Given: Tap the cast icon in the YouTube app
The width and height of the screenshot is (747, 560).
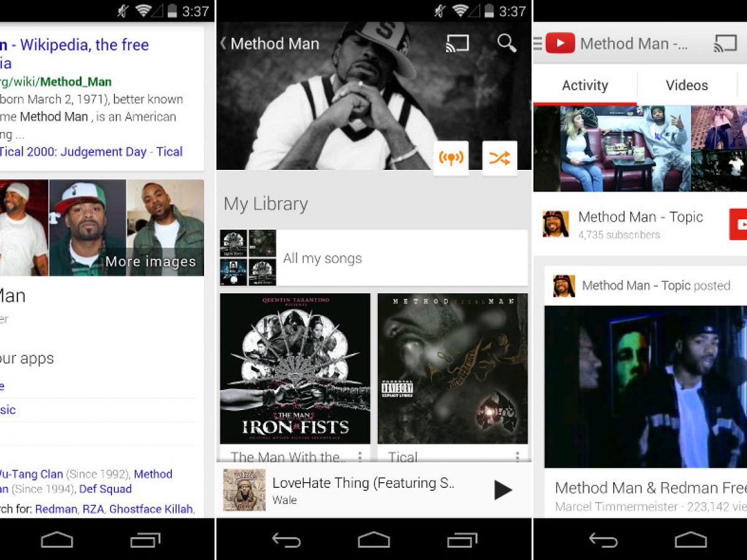Looking at the screenshot, I should point(725,43).
